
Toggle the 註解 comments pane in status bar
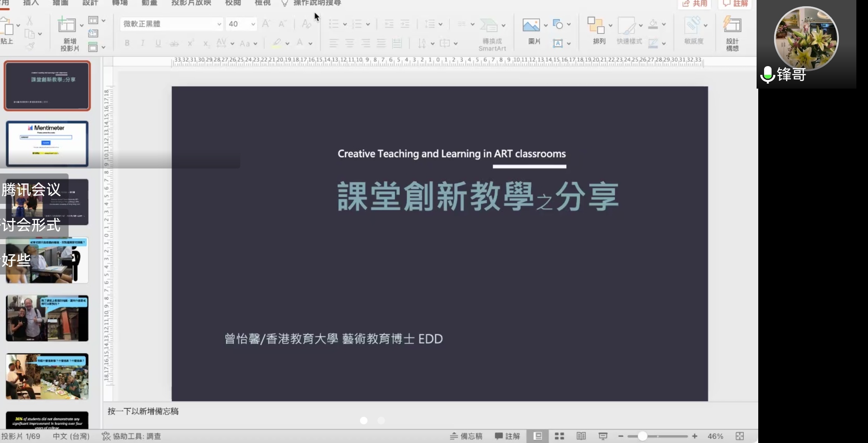click(x=507, y=436)
